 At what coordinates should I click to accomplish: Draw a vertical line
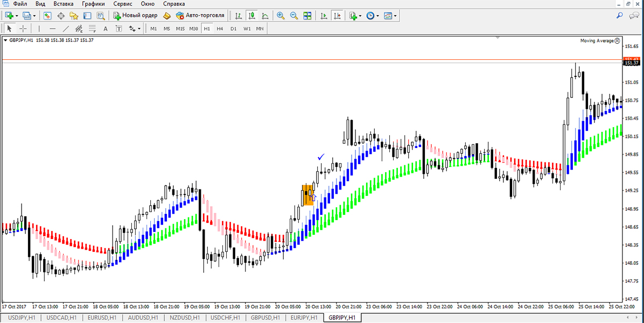click(39, 29)
